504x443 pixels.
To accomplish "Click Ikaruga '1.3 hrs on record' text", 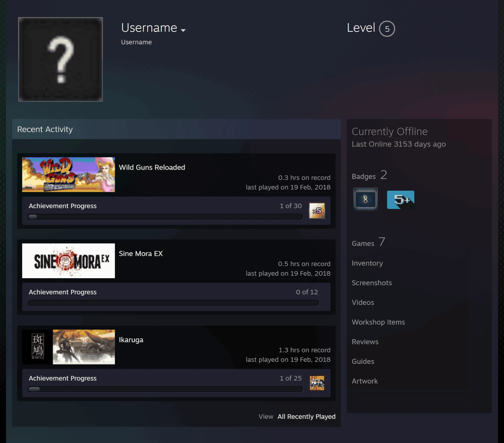I will click(304, 350).
